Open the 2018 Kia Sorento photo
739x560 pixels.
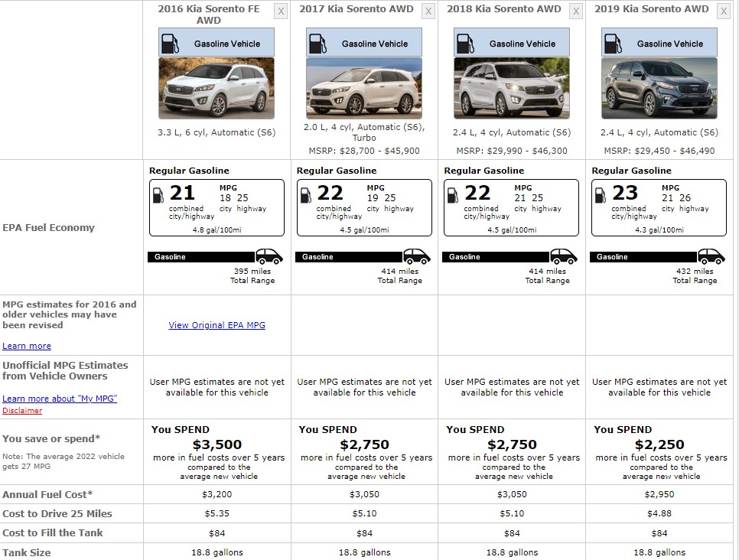(511, 88)
